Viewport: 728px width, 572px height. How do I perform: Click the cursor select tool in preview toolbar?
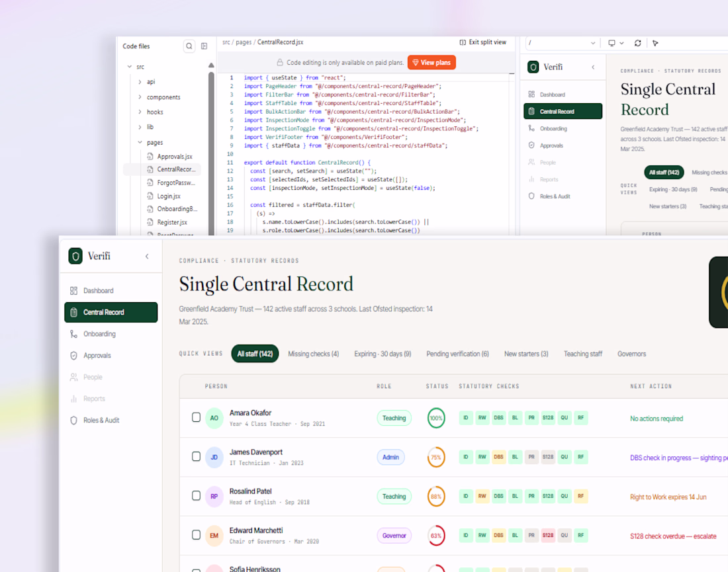coord(656,43)
